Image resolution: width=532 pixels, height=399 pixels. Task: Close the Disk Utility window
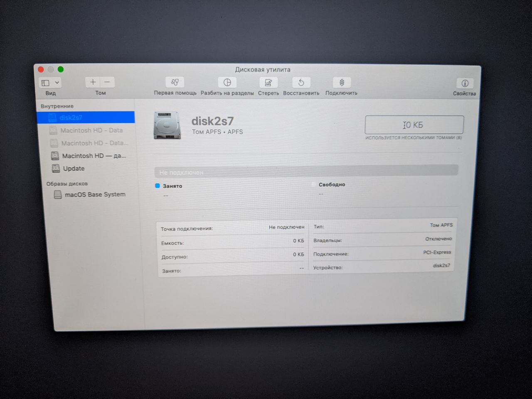click(41, 69)
